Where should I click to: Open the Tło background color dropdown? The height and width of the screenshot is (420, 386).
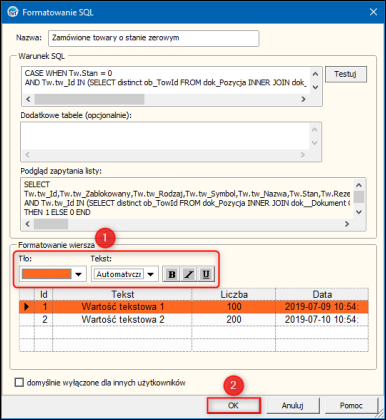[x=79, y=274]
